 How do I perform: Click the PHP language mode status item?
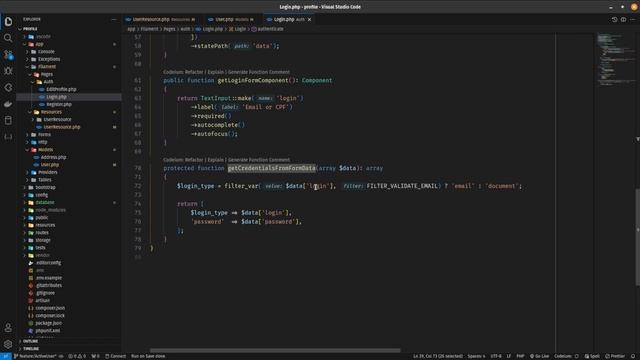(x=520, y=356)
